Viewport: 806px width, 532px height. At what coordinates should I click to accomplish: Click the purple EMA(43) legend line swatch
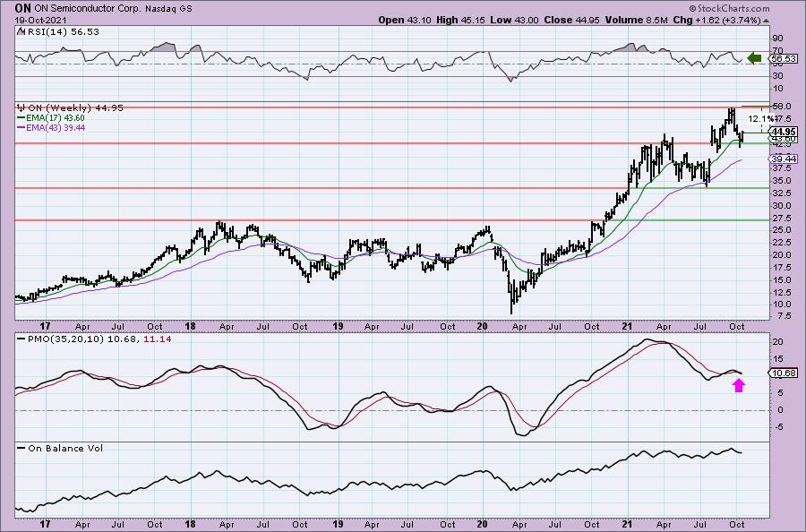[21, 127]
